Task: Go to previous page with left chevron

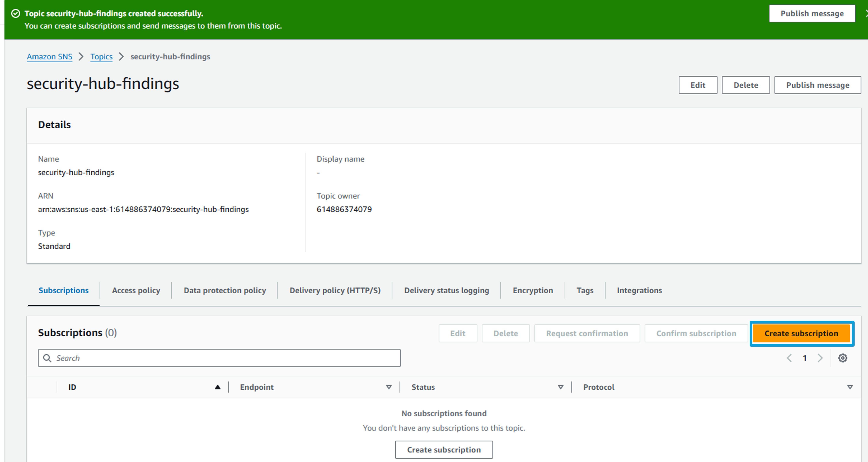Action: (789, 358)
